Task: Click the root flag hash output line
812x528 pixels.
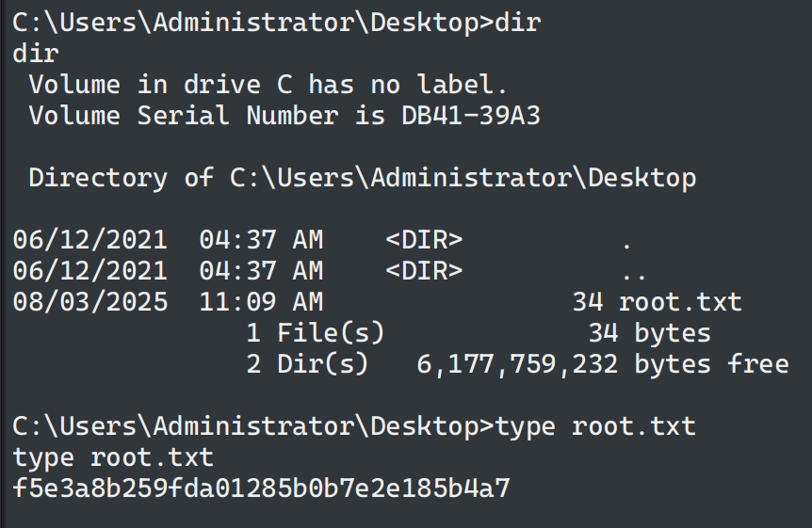Action: 262,488
